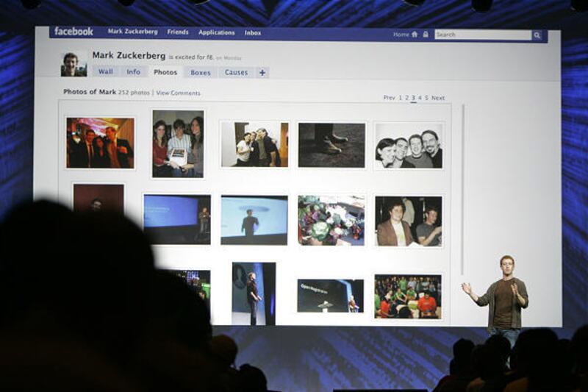This screenshot has height=392, width=588.
Task: Open the Applications menu
Action: [x=216, y=32]
